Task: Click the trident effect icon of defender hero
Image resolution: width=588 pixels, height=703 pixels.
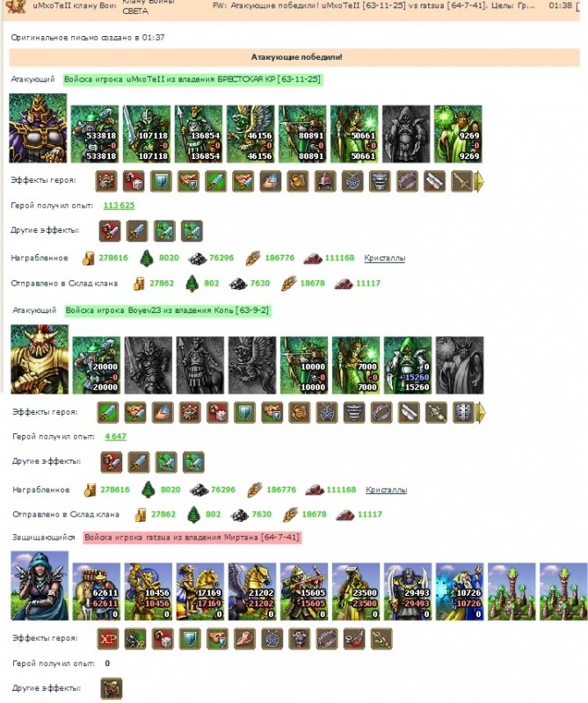Action: pyautogui.click(x=381, y=639)
